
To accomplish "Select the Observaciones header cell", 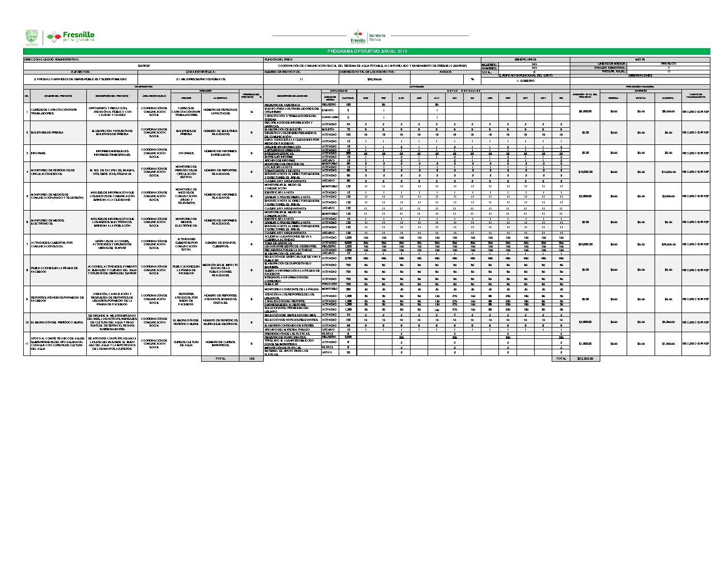I will [640, 76].
